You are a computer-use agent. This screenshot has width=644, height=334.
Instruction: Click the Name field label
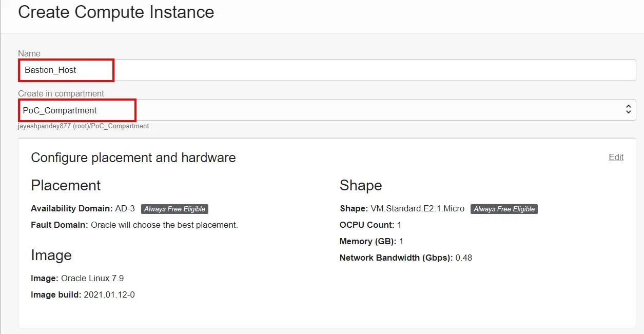[x=29, y=53]
